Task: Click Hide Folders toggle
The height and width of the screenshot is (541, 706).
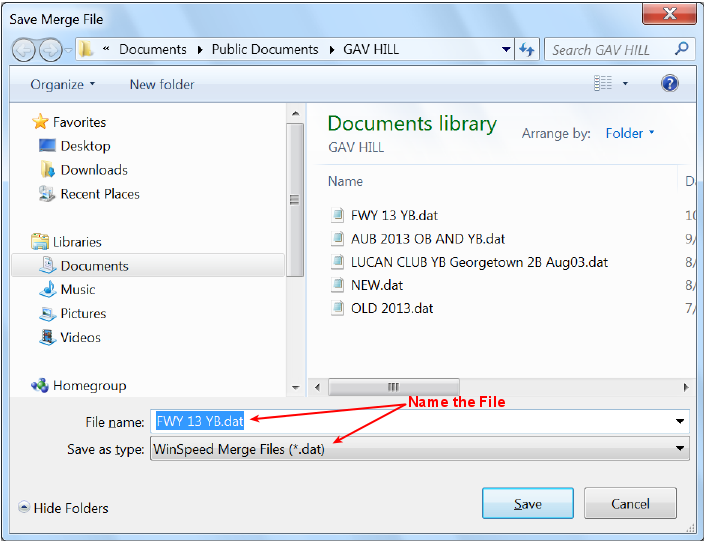Action: 63,508
